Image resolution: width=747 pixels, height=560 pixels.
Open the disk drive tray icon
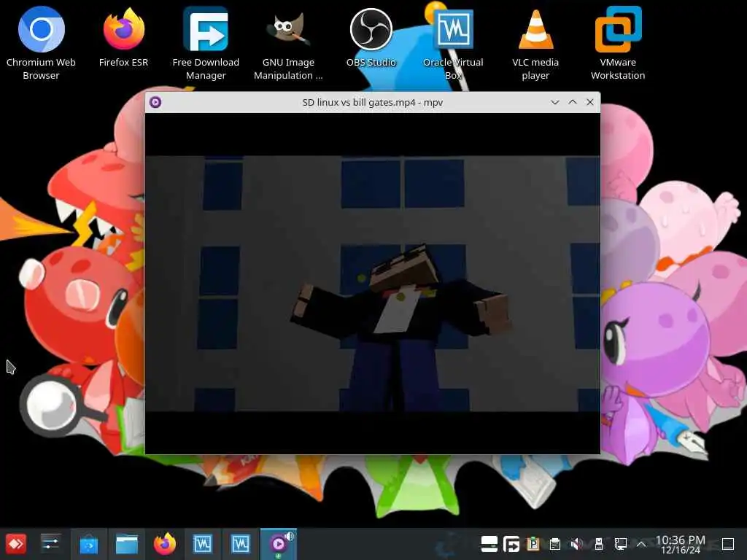pos(489,543)
